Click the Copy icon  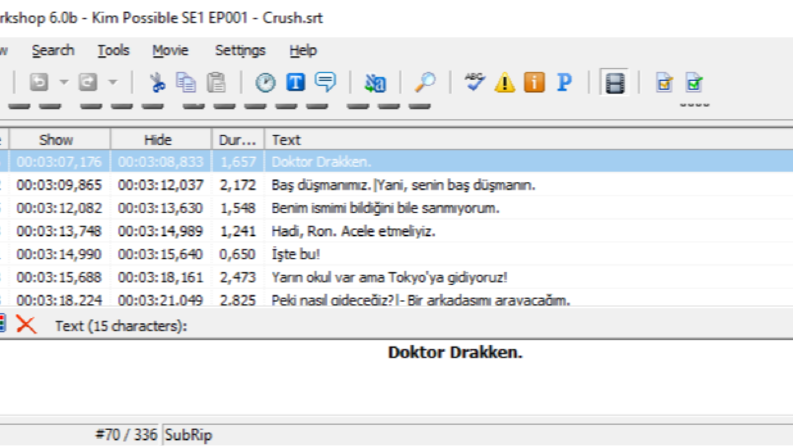[186, 82]
